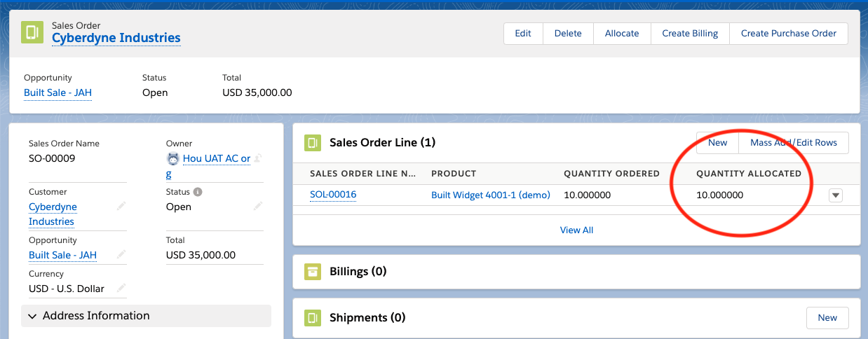The image size is (868, 339).
Task: Collapse the Address Information section
Action: tap(146, 316)
